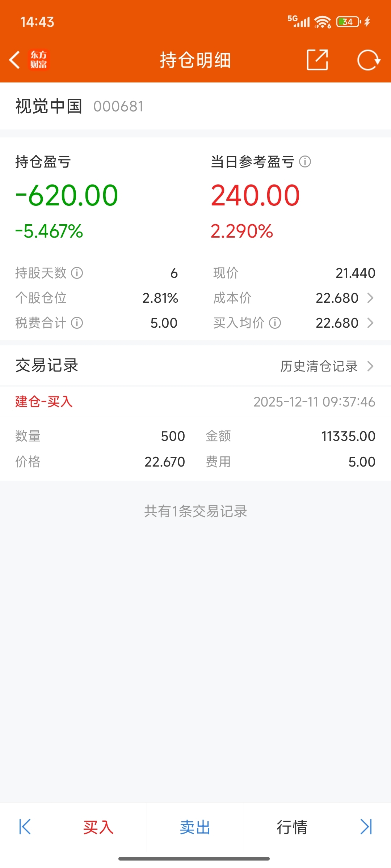Select the 买入 bottom tab

click(98, 827)
